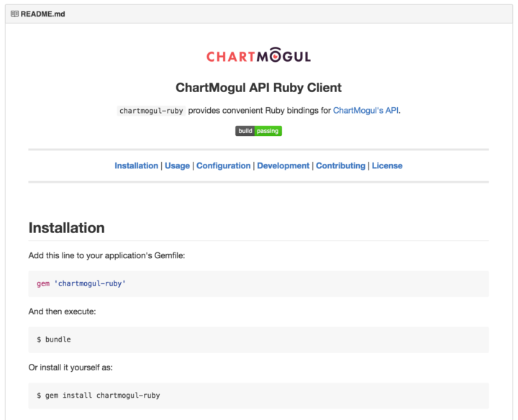Click the Installation heading
The height and width of the screenshot is (420, 518).
pyautogui.click(x=67, y=228)
